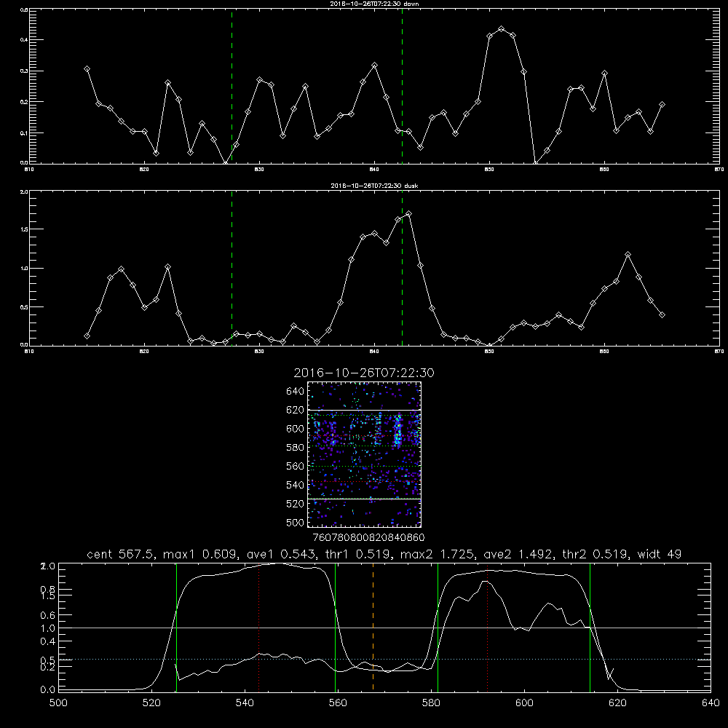Click the 'thr1 0.519' value in stats header
Image resolution: width=728 pixels, height=728 pixels.
(358, 554)
